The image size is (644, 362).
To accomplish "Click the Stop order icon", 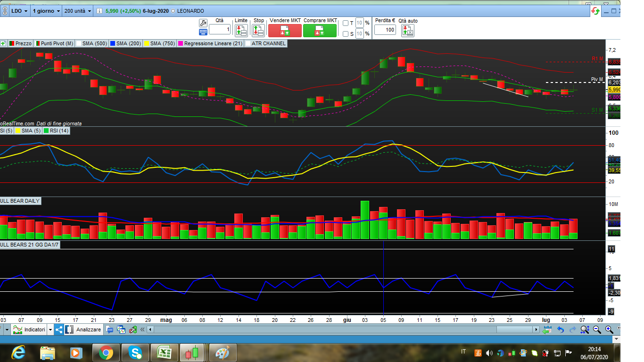I will point(258,31).
